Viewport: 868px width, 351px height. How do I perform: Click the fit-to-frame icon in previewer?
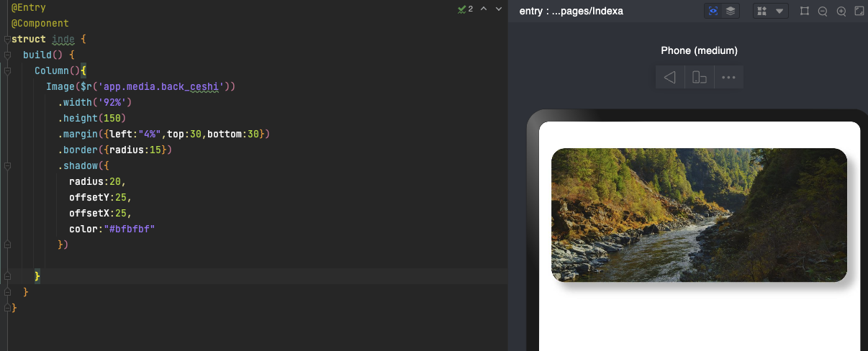click(x=805, y=11)
